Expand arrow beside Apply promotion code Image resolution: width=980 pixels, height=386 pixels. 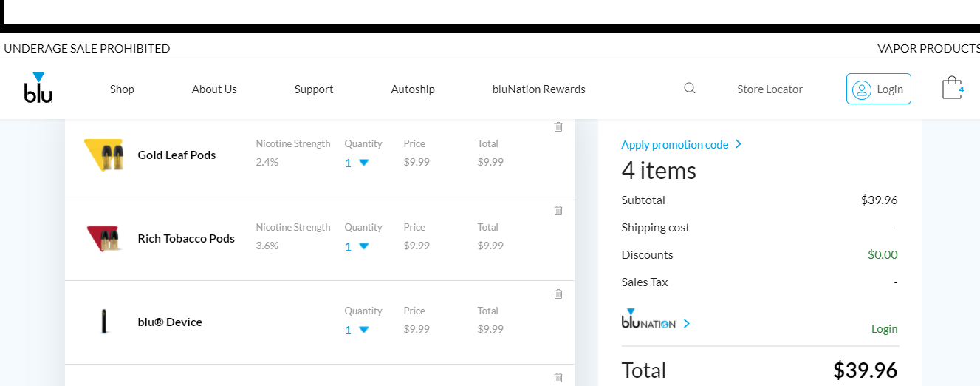click(x=739, y=144)
